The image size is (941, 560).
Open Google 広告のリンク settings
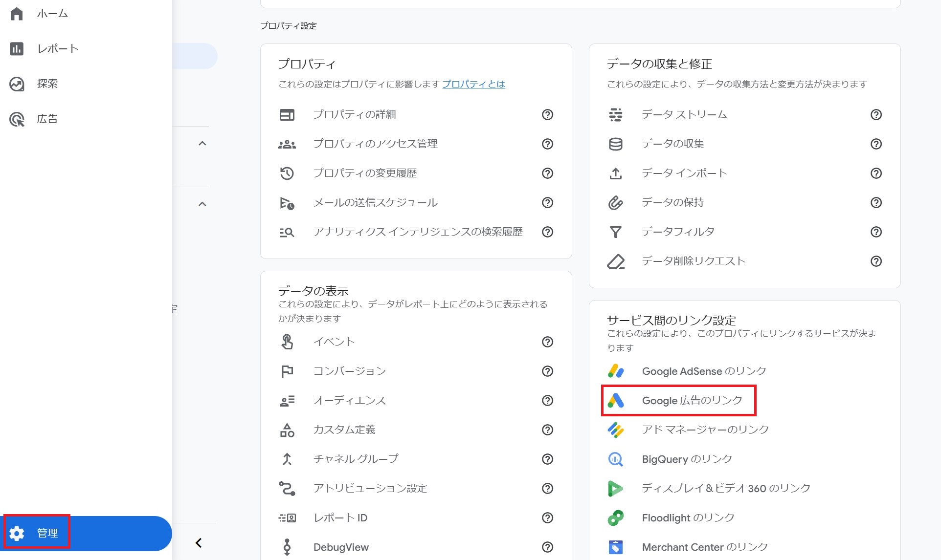pyautogui.click(x=691, y=400)
